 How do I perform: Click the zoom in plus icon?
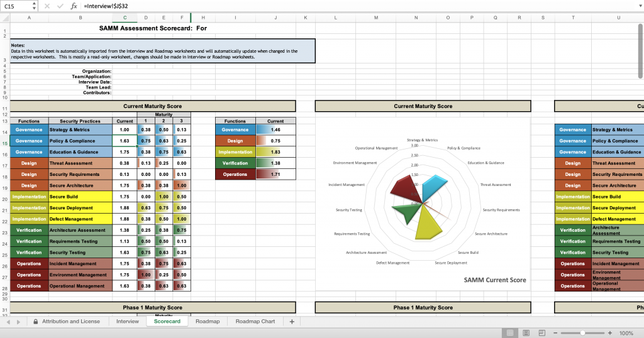tap(610, 333)
